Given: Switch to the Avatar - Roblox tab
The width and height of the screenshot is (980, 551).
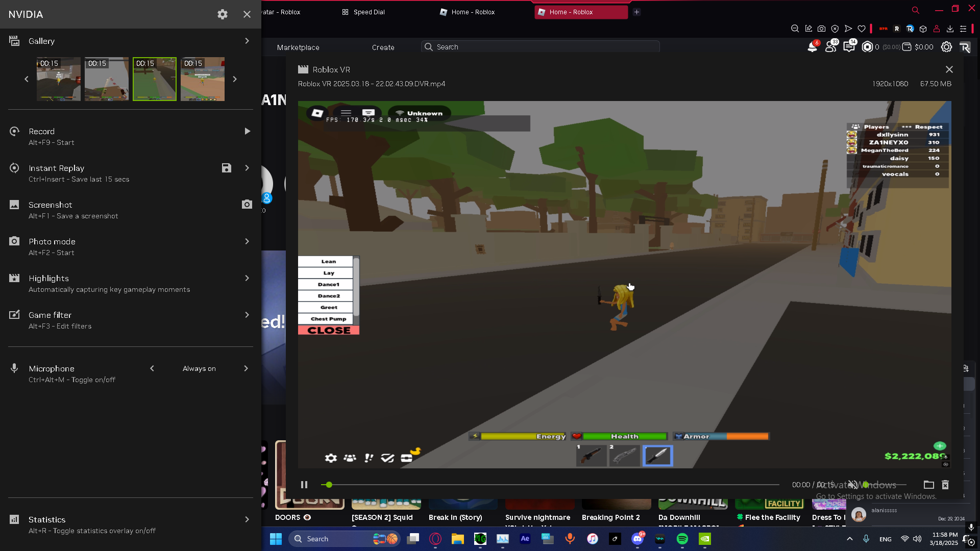Looking at the screenshot, I should 282,12.
